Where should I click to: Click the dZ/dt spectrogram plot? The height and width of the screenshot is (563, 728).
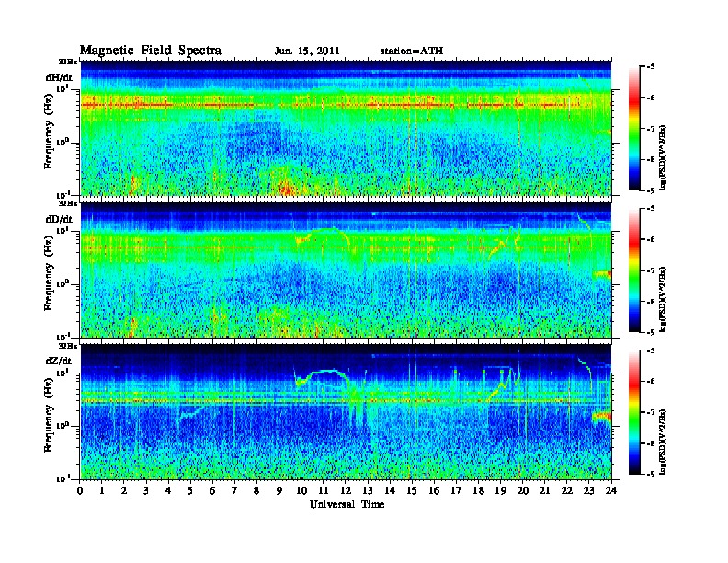[346, 412]
